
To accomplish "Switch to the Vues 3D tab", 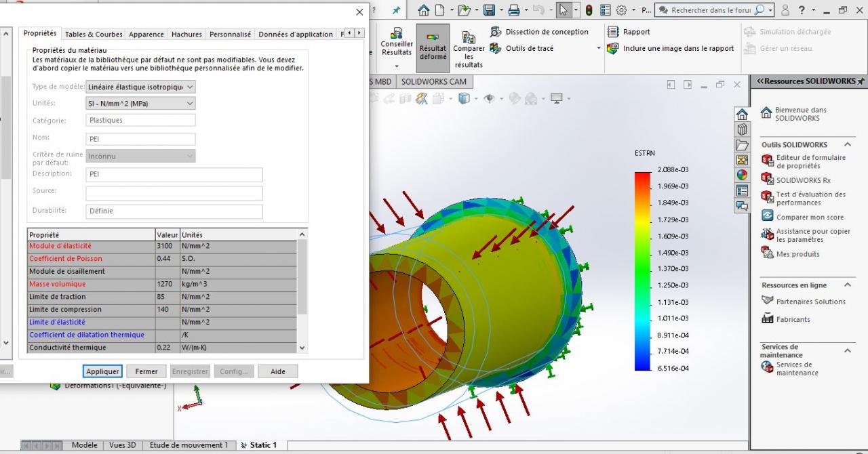I will pyautogui.click(x=123, y=445).
